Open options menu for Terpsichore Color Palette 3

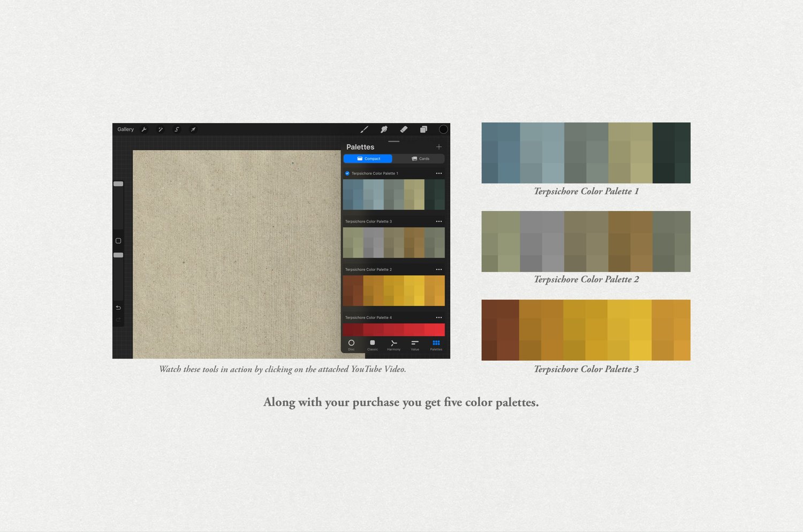click(x=439, y=222)
